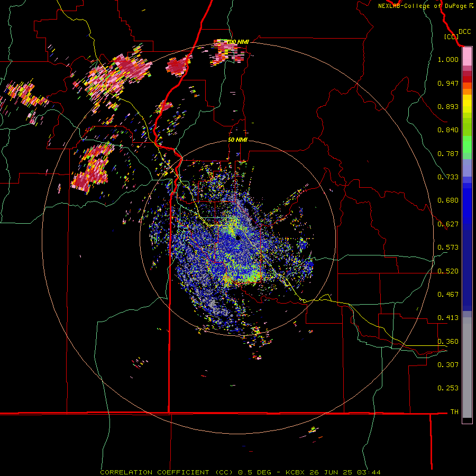This screenshot has width=476, height=476.
Task: Select the 0.467 color bar value
Action: tap(448, 295)
